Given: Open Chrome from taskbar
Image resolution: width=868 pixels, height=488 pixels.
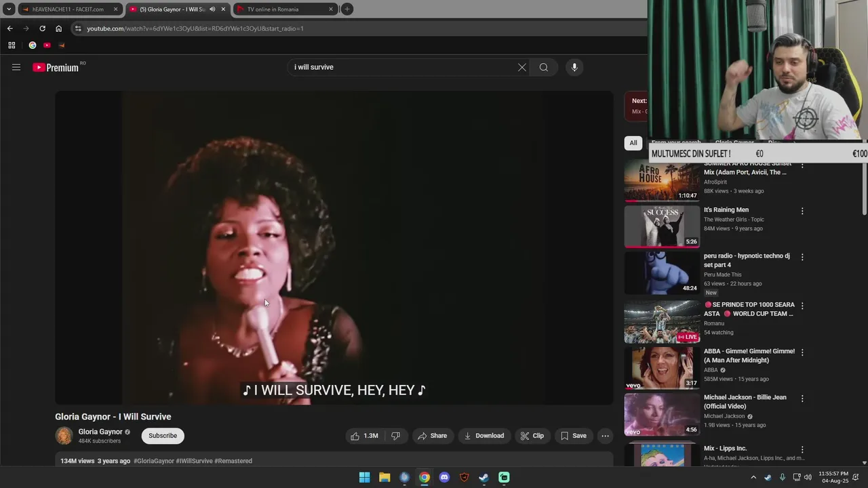Looking at the screenshot, I should 425,477.
